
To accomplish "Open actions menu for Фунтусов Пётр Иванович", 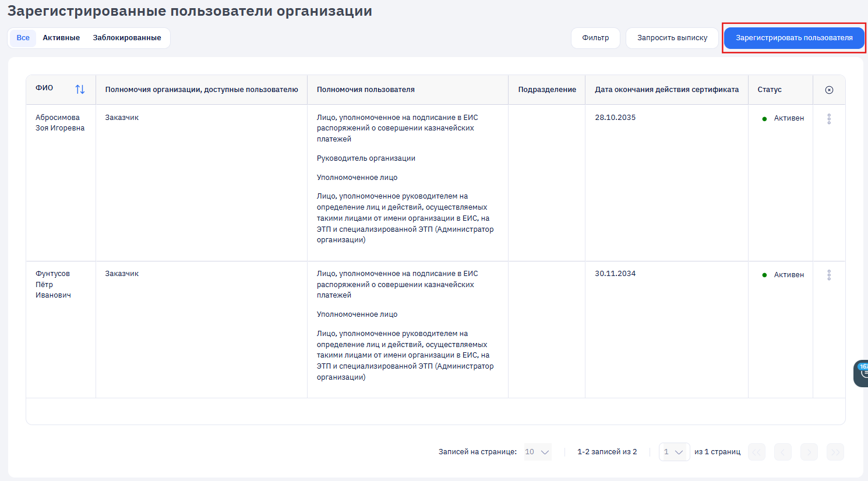I will click(x=829, y=275).
